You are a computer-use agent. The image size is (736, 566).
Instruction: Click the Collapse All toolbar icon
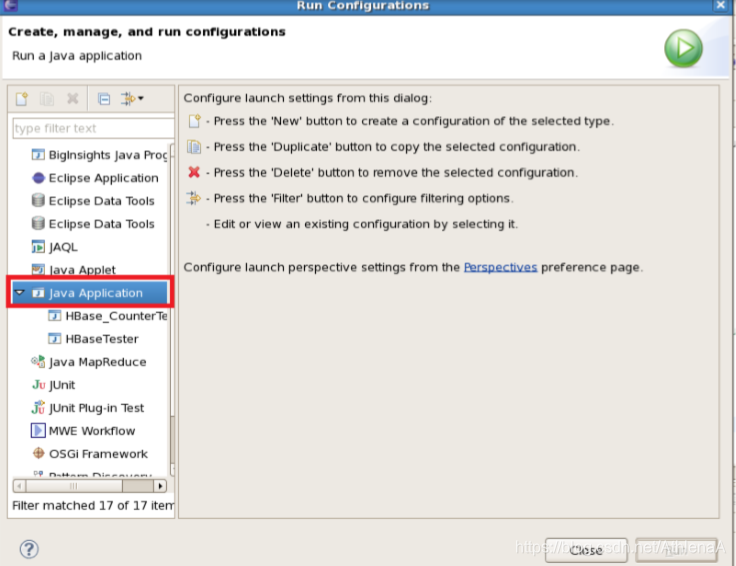coord(104,99)
